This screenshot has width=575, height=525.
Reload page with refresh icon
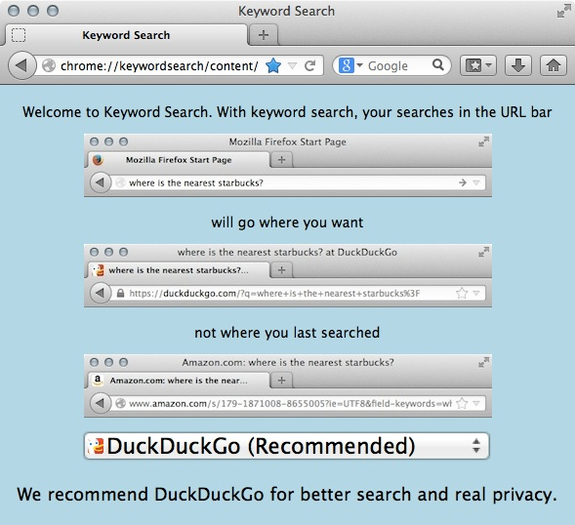coord(310,66)
